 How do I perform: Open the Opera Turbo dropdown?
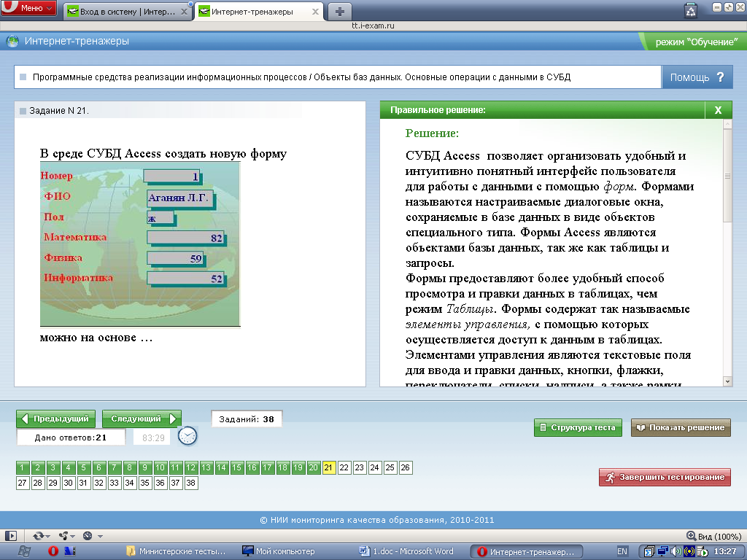[93, 536]
